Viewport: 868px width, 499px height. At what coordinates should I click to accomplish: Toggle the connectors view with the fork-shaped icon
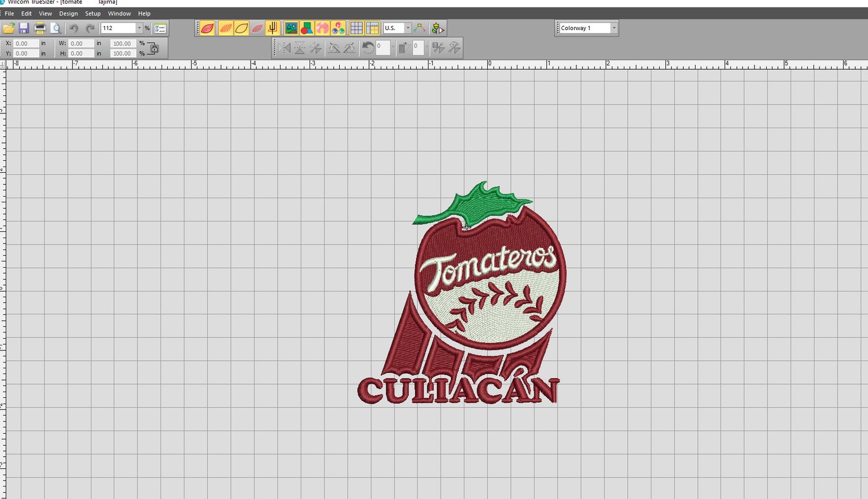(x=273, y=28)
